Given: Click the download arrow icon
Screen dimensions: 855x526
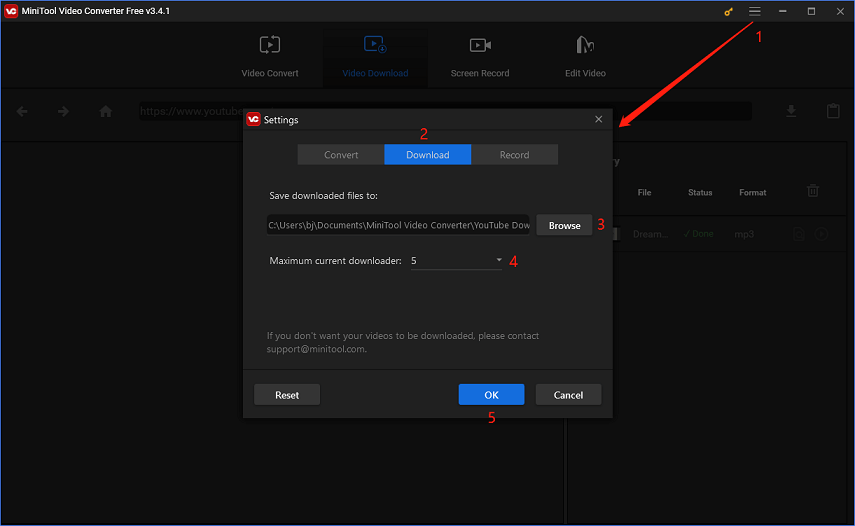Looking at the screenshot, I should coord(791,111).
